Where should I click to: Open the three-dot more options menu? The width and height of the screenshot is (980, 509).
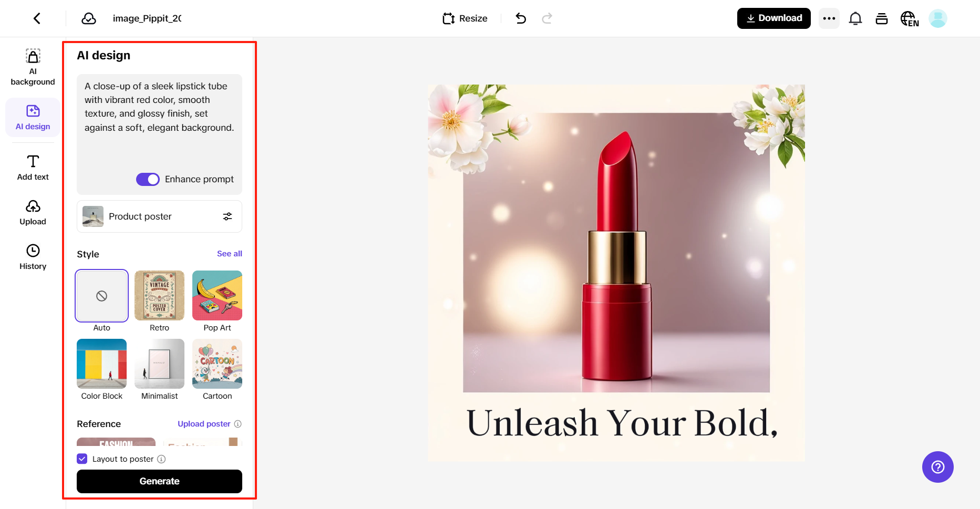coord(829,18)
